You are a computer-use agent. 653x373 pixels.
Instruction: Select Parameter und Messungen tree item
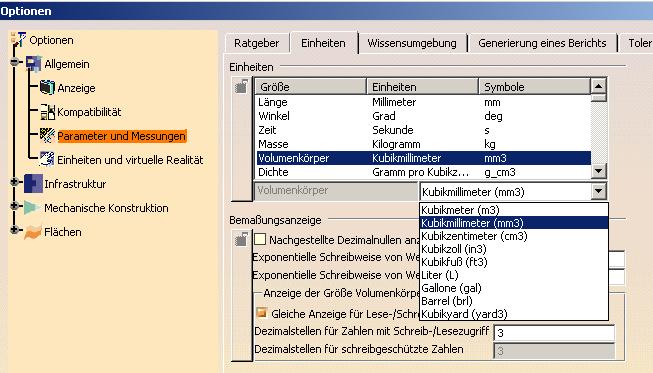(122, 136)
